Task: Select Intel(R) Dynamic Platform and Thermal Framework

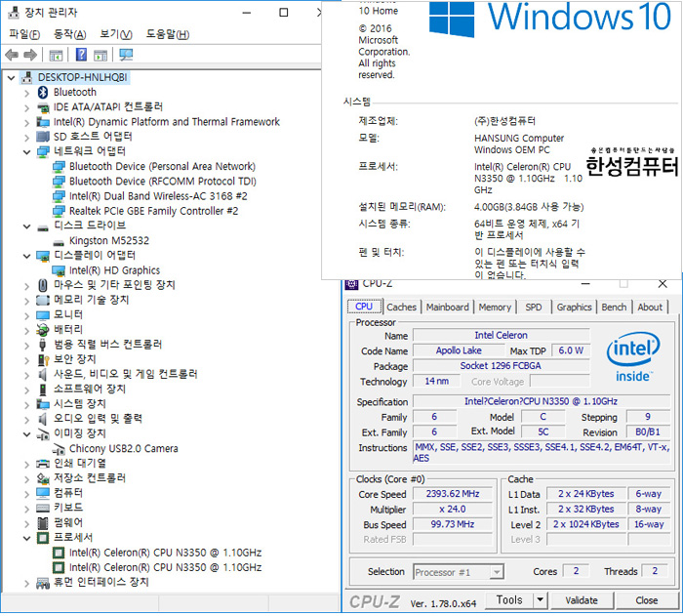Action: click(x=167, y=122)
